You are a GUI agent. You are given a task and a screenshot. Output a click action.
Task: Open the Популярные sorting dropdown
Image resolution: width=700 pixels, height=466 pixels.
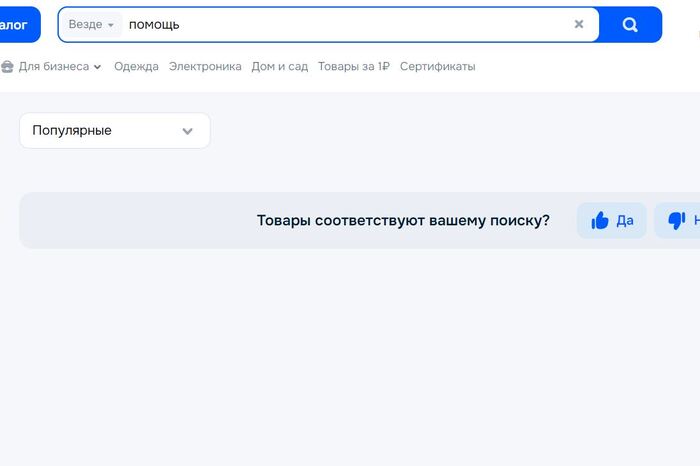tap(114, 131)
